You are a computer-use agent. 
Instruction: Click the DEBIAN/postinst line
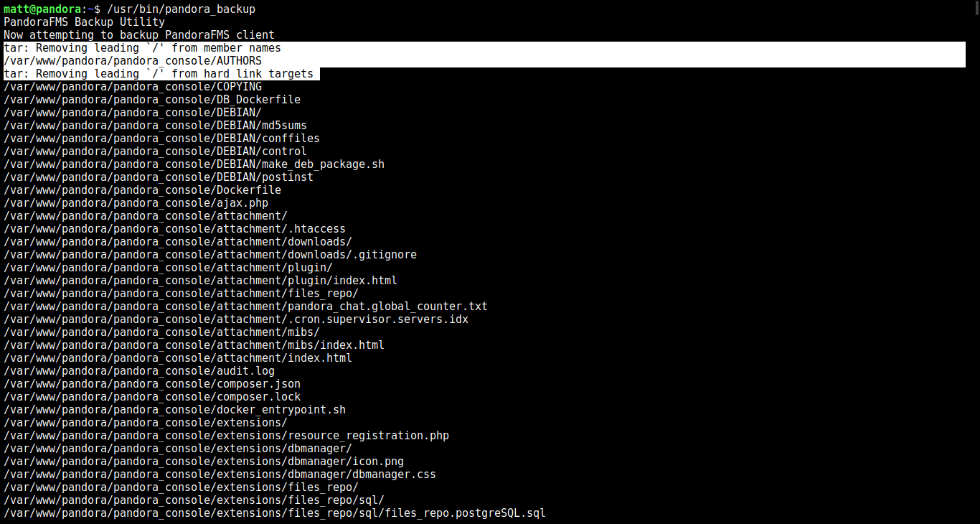click(159, 177)
